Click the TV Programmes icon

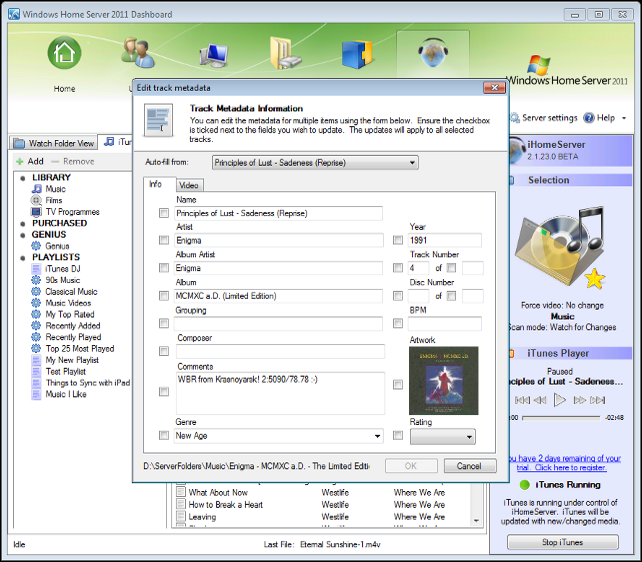tap(36, 212)
